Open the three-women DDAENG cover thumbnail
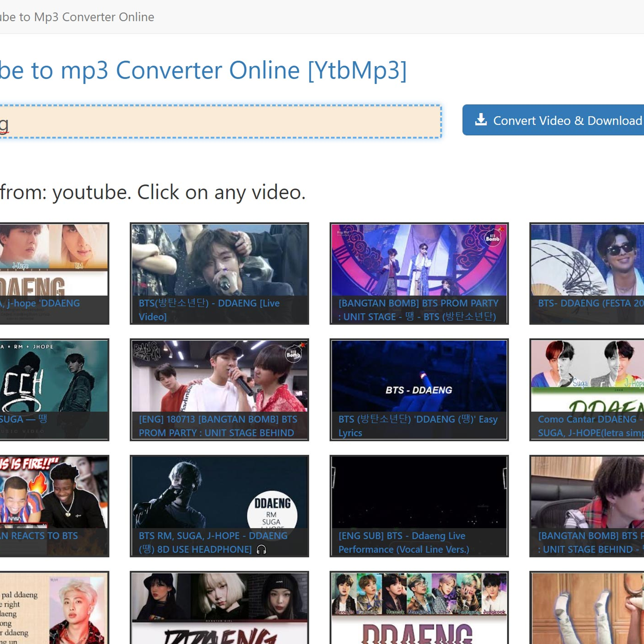Screen dimensions: 644x644 coord(219,609)
